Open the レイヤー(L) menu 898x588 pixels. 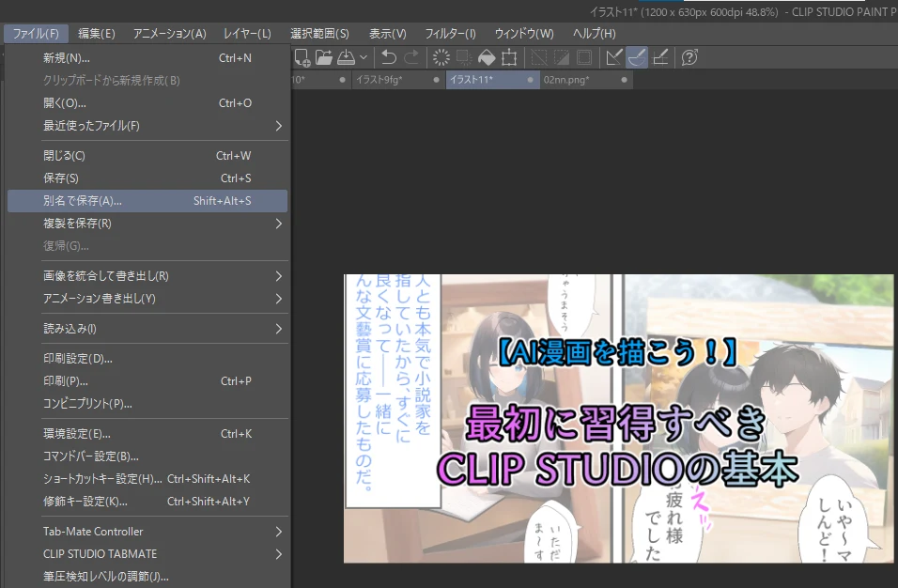(x=247, y=34)
